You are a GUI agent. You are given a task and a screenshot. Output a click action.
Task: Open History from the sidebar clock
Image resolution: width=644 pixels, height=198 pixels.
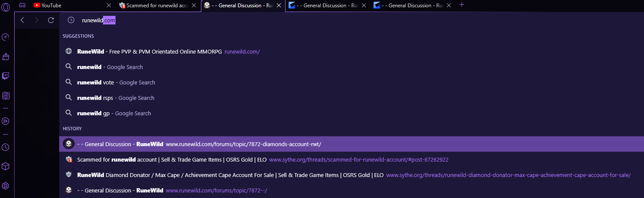6,147
